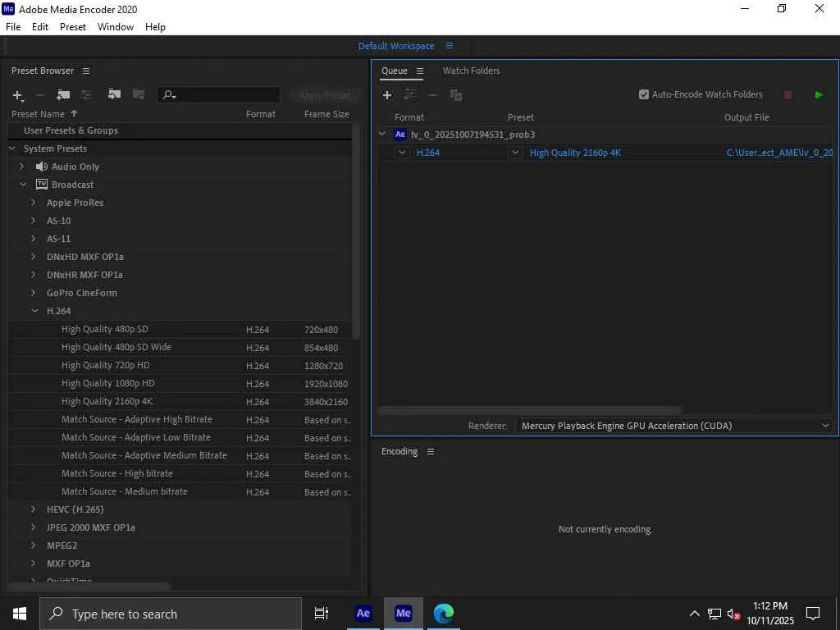Viewport: 840px width, 630px height.
Task: Collapse the Broadcast preset group
Action: coord(23,185)
